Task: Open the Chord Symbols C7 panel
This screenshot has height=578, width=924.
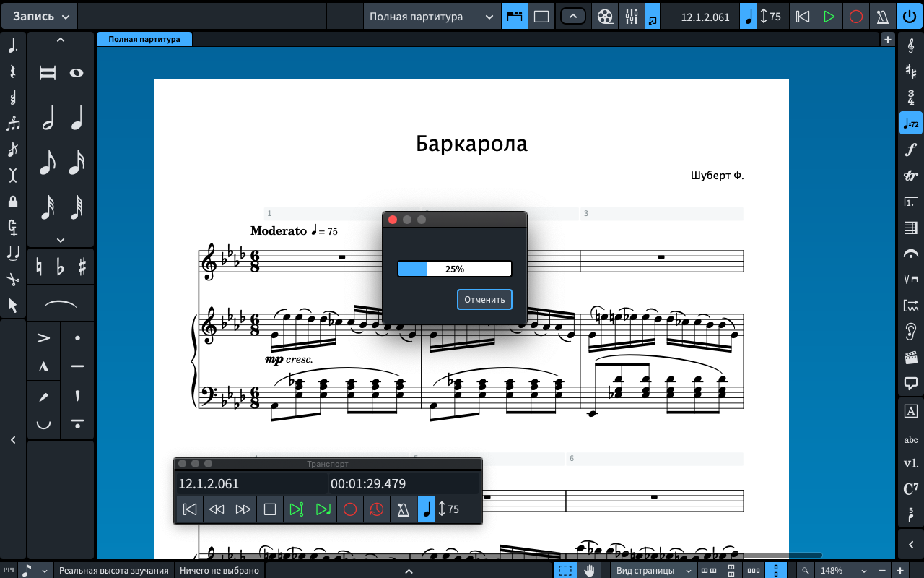Action: tap(910, 489)
